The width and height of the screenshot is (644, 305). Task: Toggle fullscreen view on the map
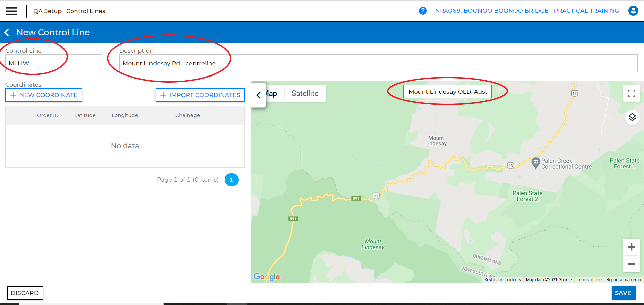631,94
